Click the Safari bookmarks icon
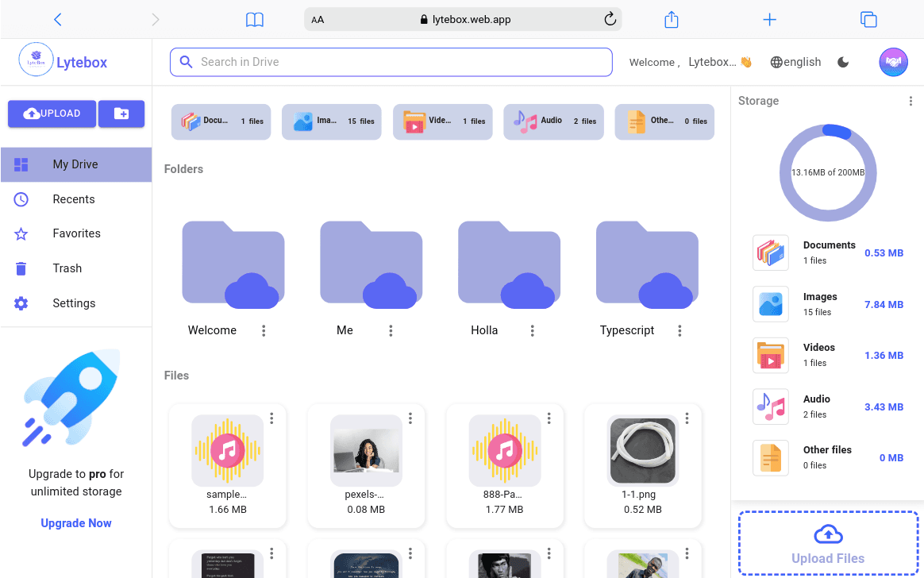The image size is (924, 578). (x=254, y=18)
